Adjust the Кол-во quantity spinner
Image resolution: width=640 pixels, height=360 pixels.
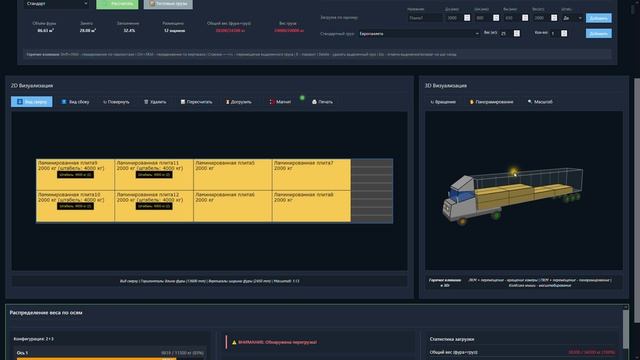point(564,33)
